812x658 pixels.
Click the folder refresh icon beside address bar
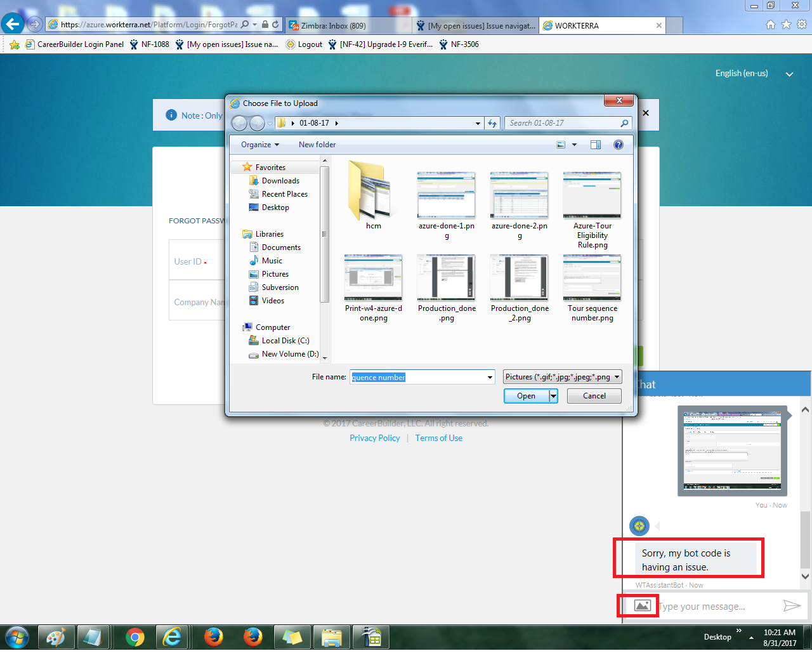tap(492, 122)
